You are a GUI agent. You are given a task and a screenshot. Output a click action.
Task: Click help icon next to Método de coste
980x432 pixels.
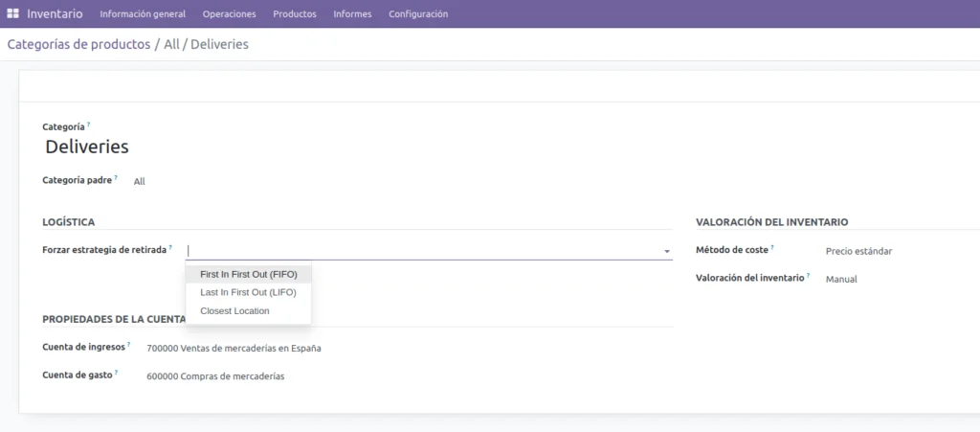pos(772,248)
